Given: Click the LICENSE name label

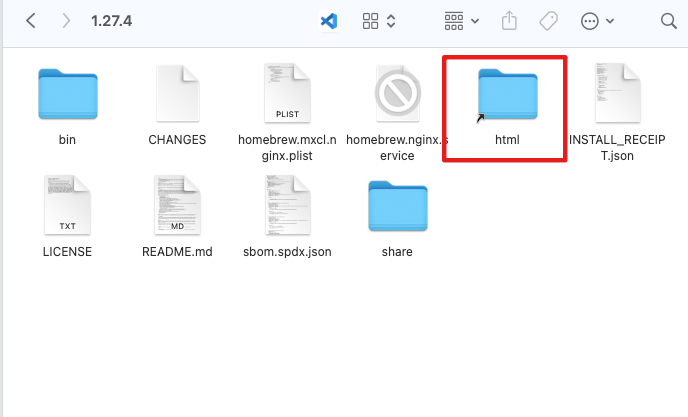Looking at the screenshot, I should pyautogui.click(x=68, y=252).
